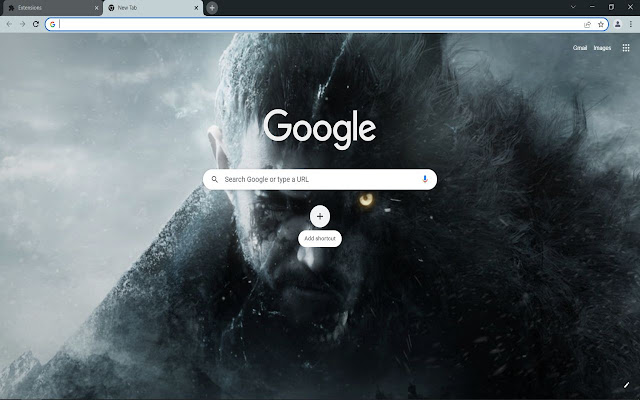Viewport: 640px width, 400px height.
Task: Click the Google logo in address bar
Action: (x=52, y=24)
